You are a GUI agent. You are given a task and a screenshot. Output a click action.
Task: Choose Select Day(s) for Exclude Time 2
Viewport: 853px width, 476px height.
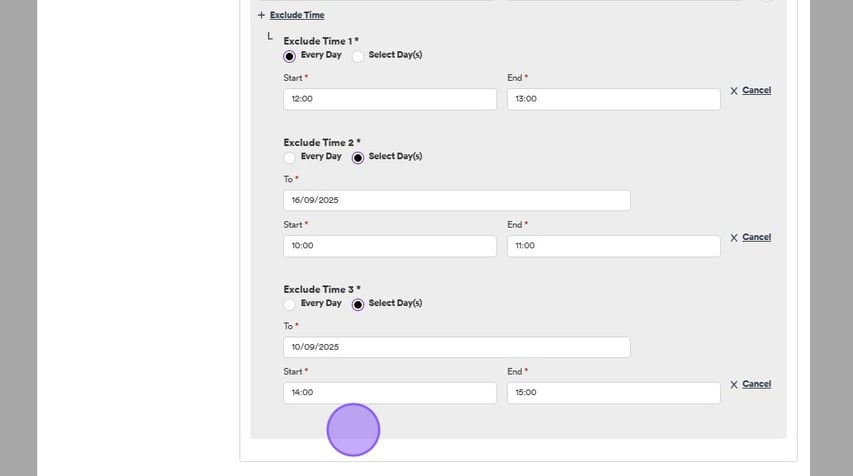358,158
